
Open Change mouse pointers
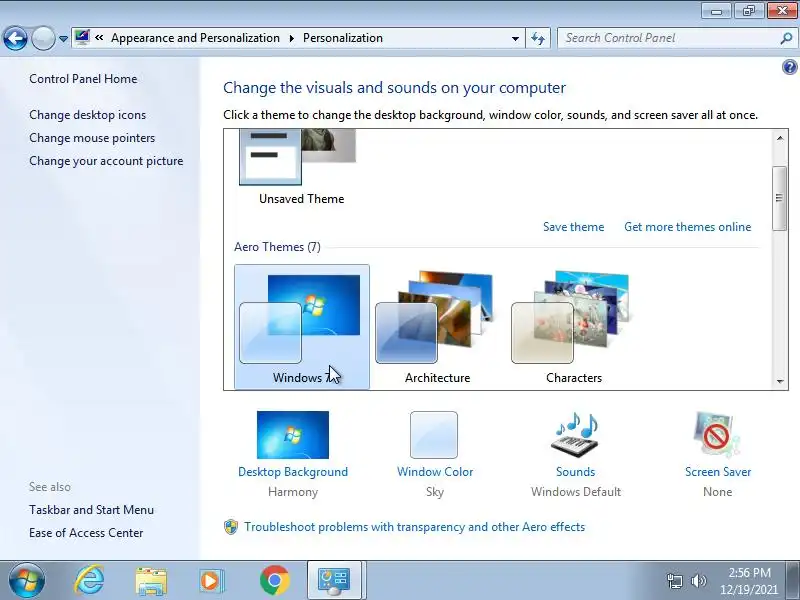(92, 138)
